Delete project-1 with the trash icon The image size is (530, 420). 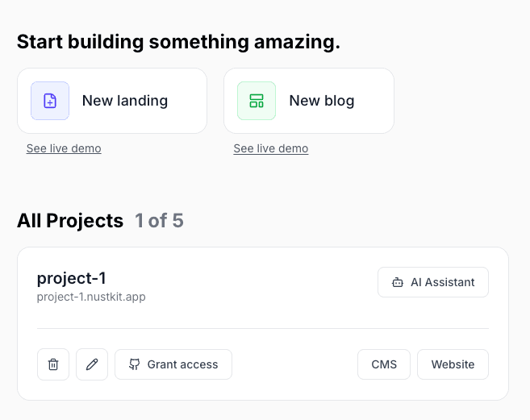(53, 364)
